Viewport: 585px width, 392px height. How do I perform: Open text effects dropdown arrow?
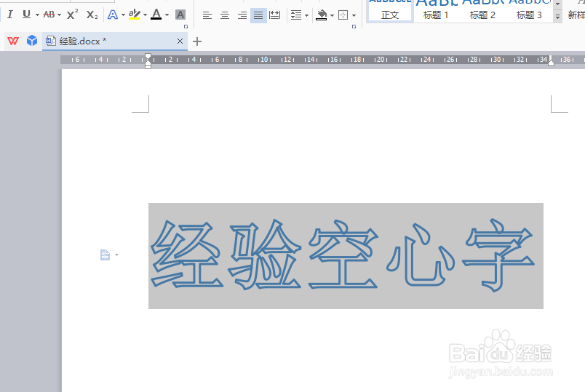(123, 15)
